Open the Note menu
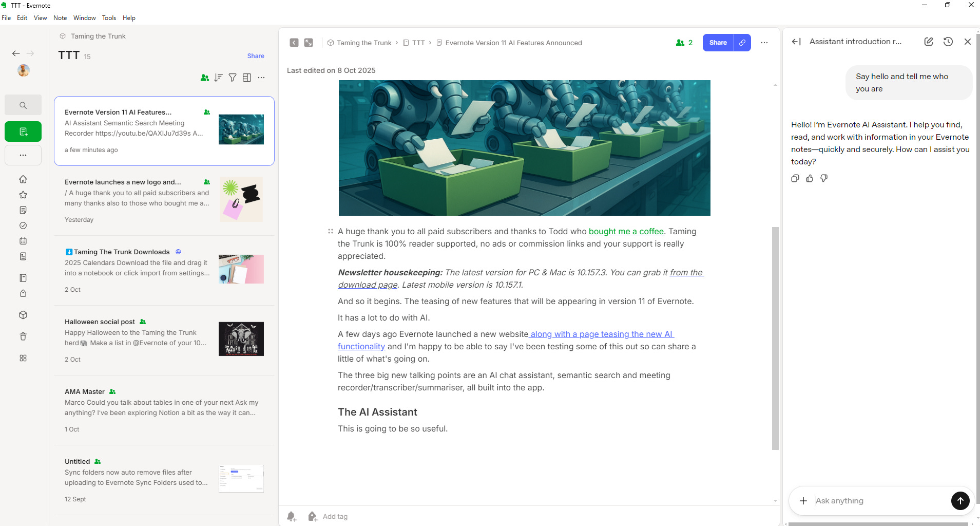 [60, 18]
